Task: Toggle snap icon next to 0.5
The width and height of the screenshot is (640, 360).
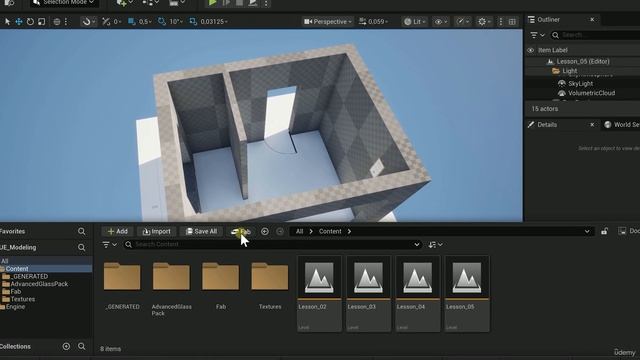Action: point(131,22)
